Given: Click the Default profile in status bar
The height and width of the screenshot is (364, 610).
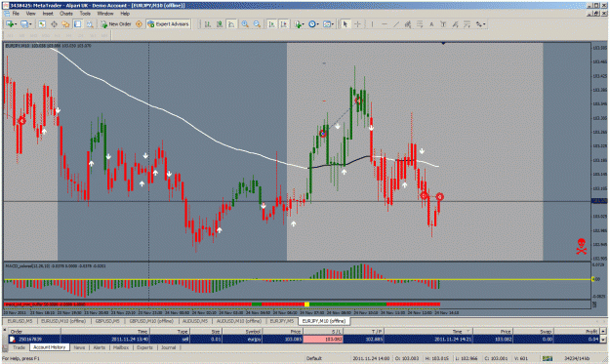Looking at the screenshot, I should coord(314,358).
